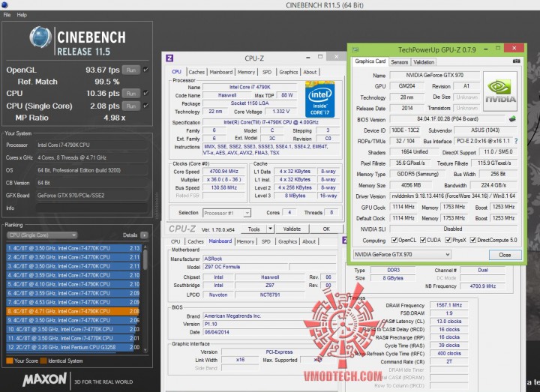Select ranking row 1 Core i7-4770K 2.13
540x392 pixels.
pos(73,248)
